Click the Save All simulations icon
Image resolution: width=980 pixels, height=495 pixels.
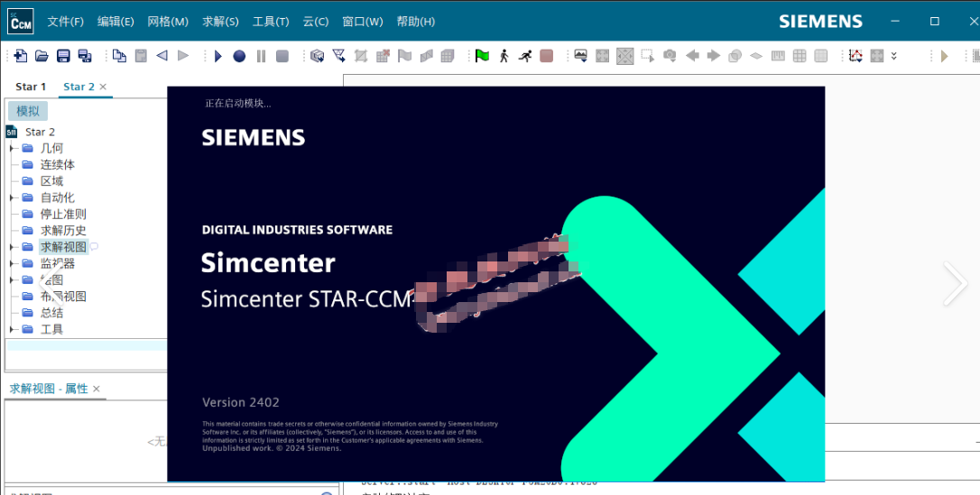(85, 56)
